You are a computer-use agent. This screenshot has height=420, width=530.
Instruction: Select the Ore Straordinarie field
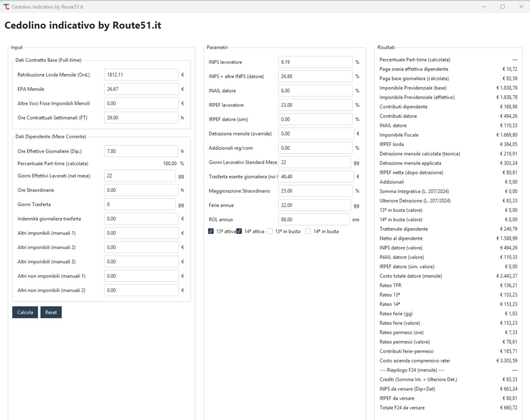coord(140,190)
